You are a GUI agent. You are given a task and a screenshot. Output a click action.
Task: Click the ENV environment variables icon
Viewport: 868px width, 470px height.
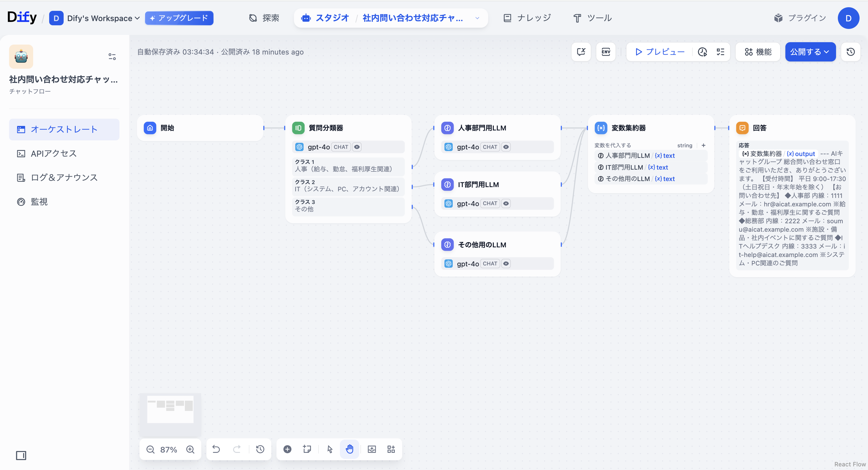click(x=606, y=52)
